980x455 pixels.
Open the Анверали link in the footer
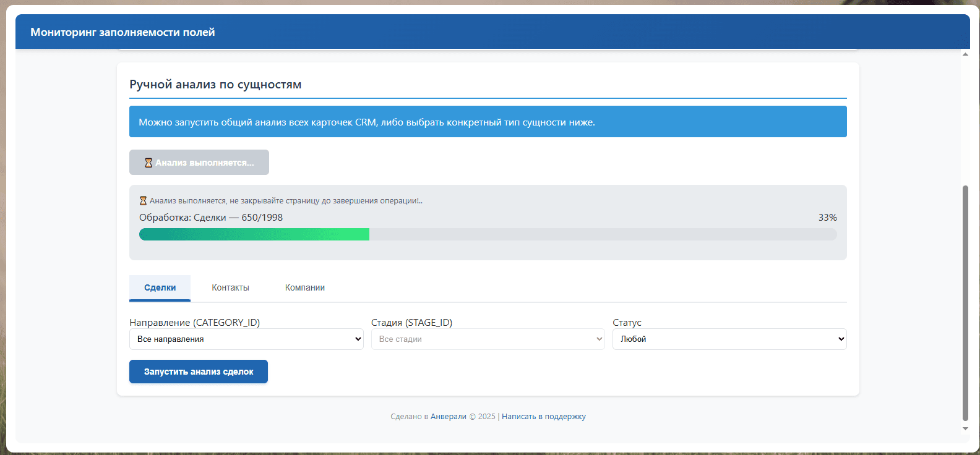449,417
